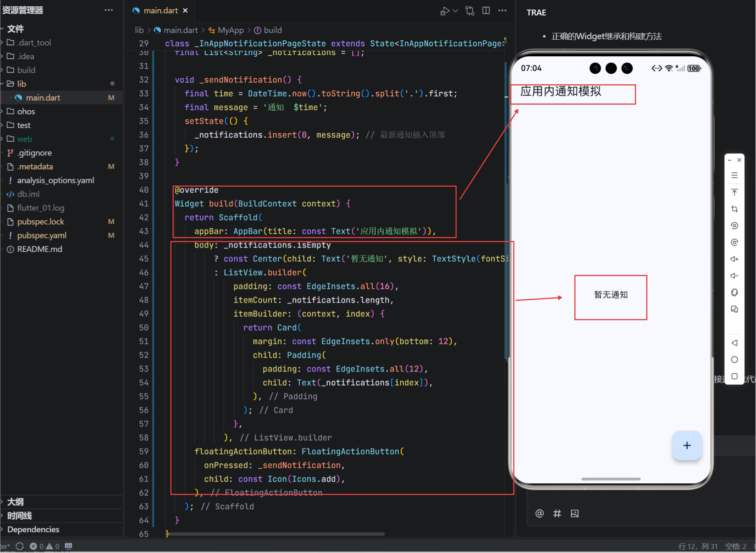Split the editor with the split icon
The image size is (756, 553).
click(486, 10)
